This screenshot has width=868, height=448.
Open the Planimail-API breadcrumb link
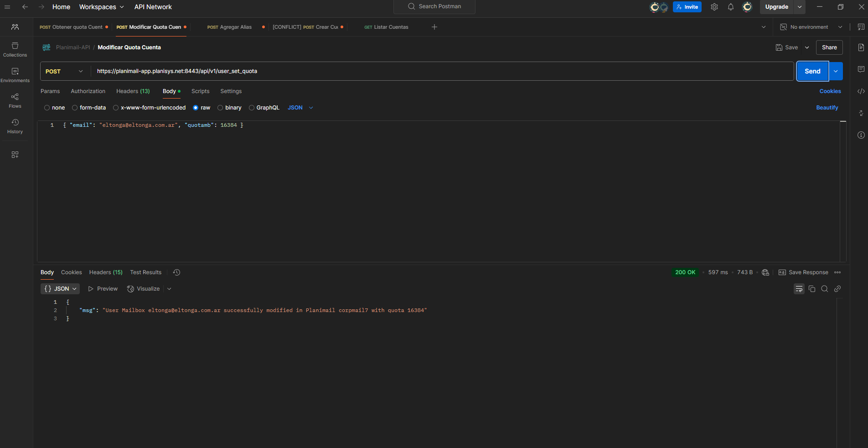click(73, 47)
